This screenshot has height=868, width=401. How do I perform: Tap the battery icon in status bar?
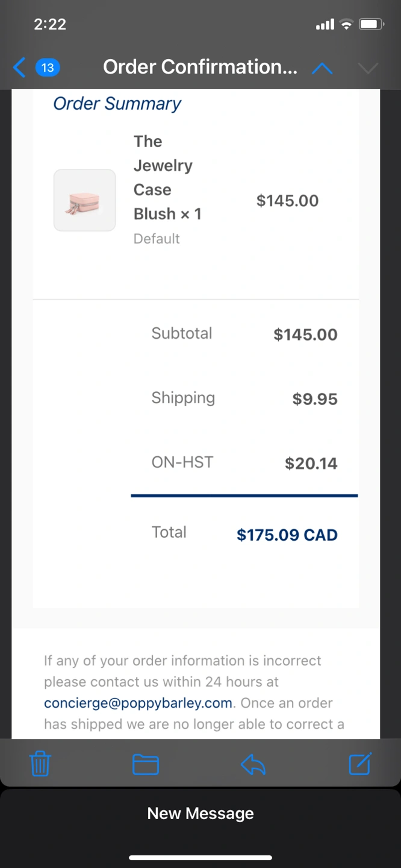tap(371, 25)
